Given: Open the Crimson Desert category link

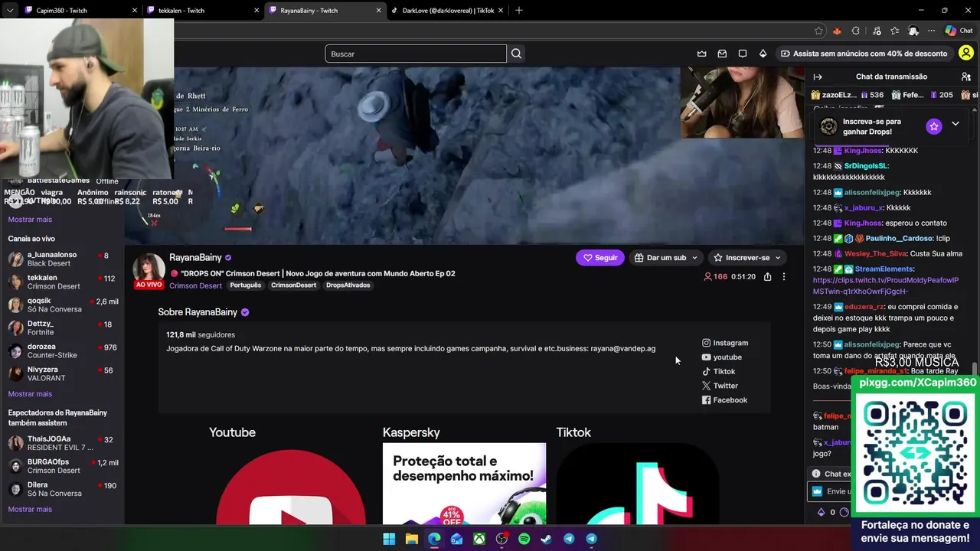Looking at the screenshot, I should tap(195, 285).
